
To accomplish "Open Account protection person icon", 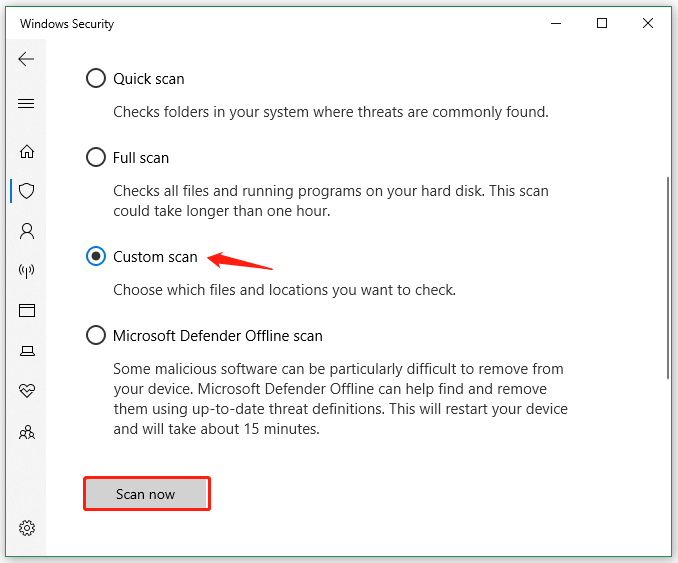I will [x=27, y=231].
